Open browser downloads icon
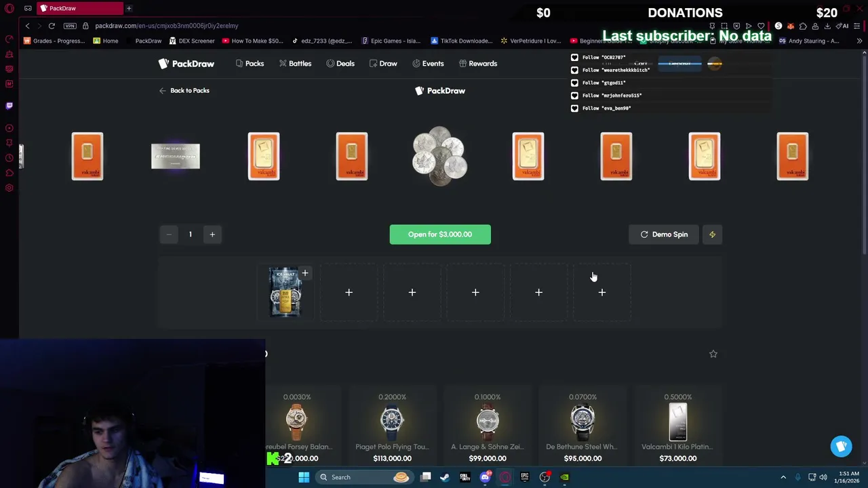868x488 pixels. tap(827, 26)
